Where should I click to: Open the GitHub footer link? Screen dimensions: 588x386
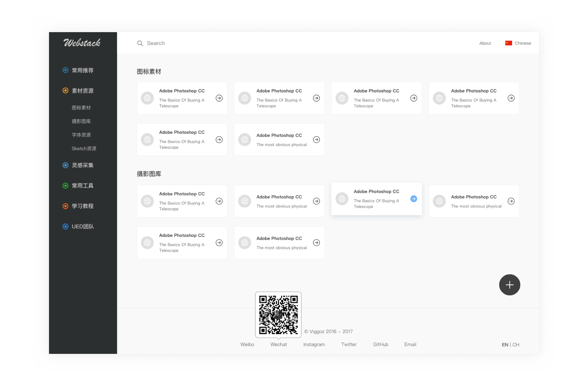(381, 344)
